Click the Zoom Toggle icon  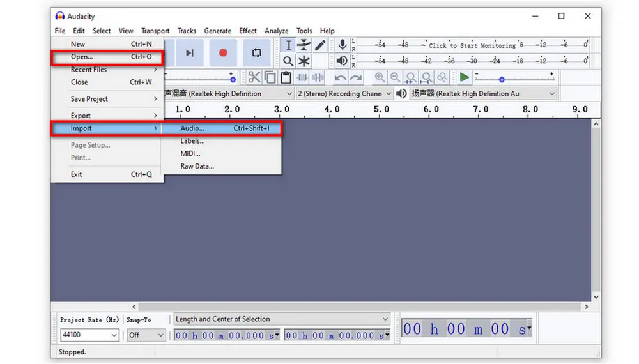click(442, 77)
